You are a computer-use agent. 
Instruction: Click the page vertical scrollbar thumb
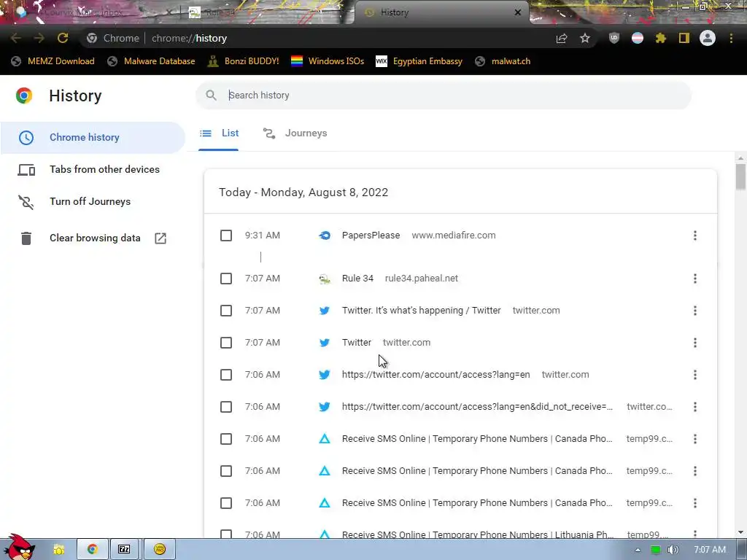[x=740, y=176]
